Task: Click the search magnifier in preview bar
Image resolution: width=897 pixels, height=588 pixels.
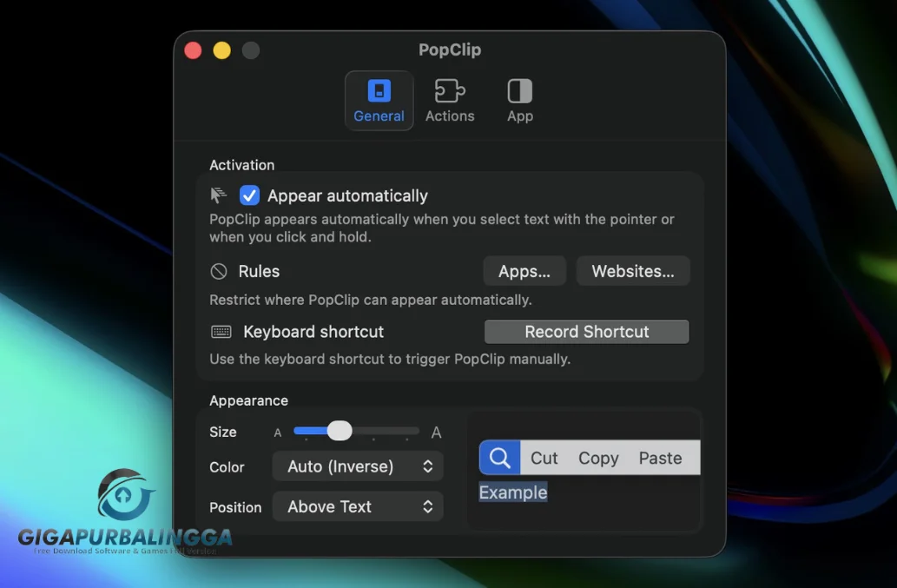Action: click(x=500, y=458)
